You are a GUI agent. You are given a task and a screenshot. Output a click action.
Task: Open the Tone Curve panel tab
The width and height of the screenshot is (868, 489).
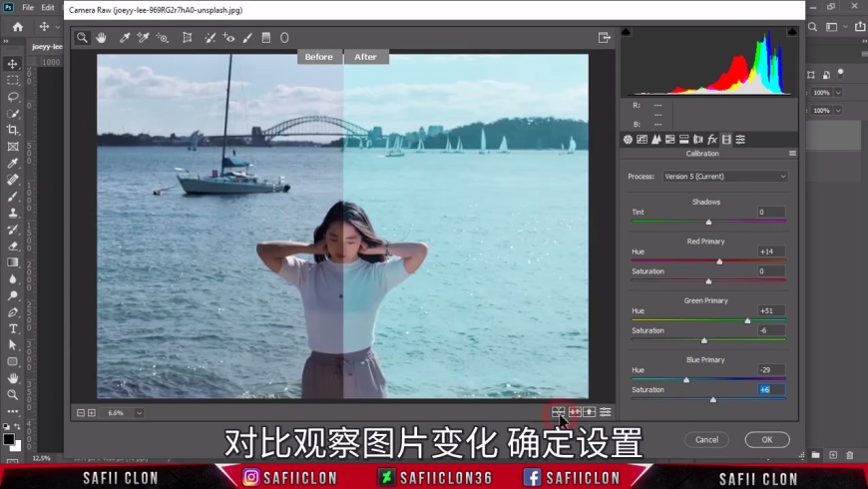643,140
